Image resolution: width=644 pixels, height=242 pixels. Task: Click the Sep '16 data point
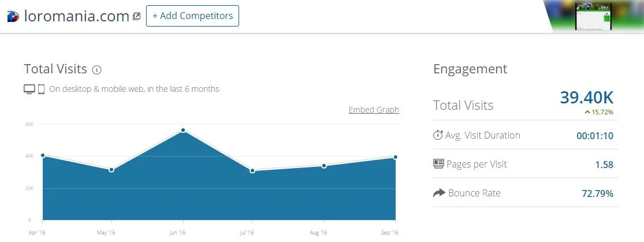click(396, 157)
